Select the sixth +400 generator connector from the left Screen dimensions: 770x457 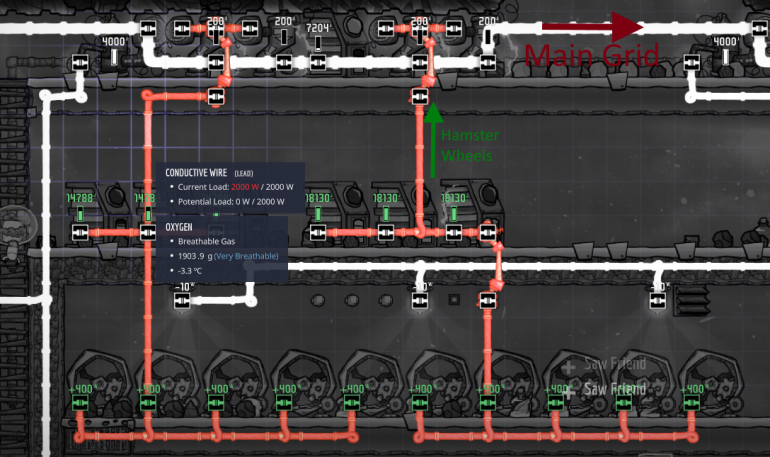click(x=419, y=403)
